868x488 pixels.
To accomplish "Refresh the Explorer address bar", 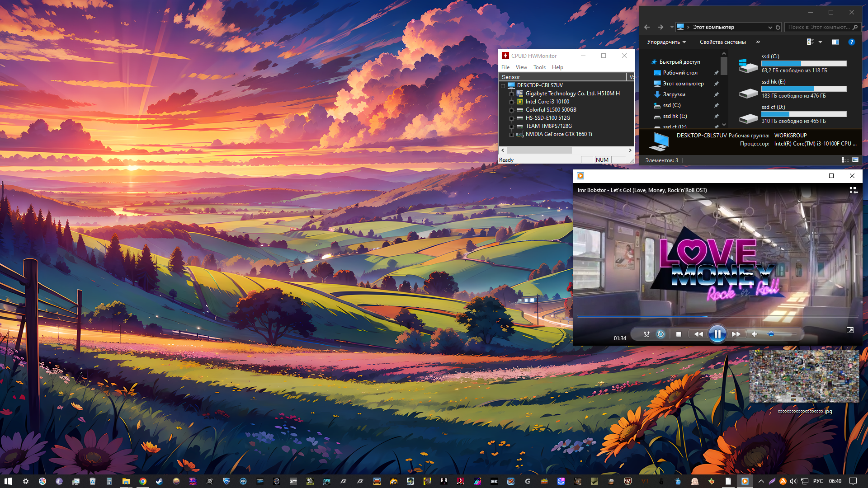I will (x=778, y=27).
